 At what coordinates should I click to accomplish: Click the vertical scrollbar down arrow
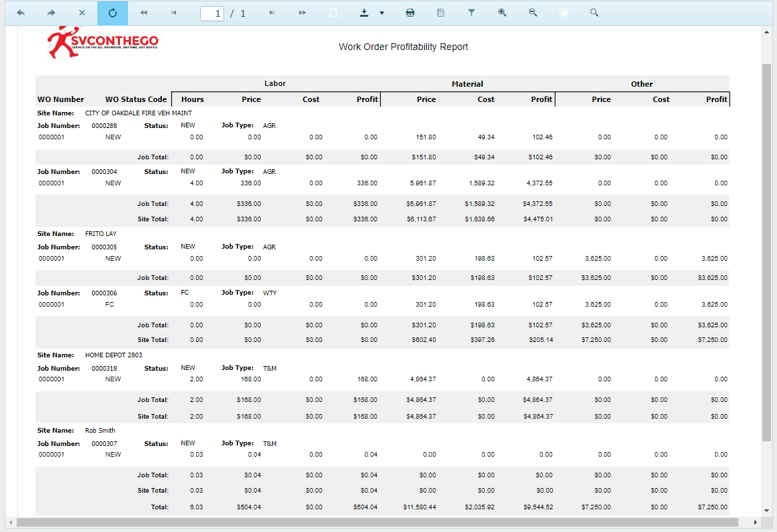(x=766, y=510)
